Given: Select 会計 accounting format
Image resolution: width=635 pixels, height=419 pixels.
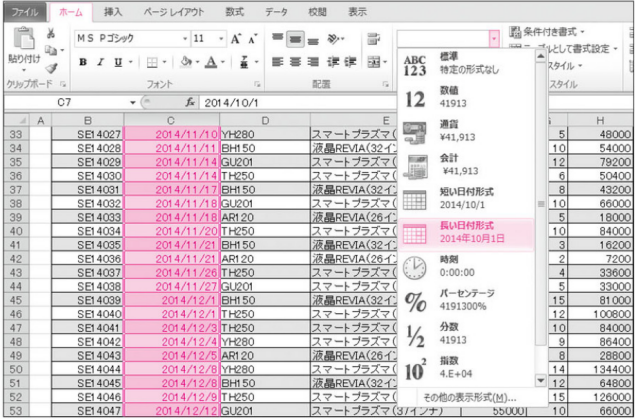Looking at the screenshot, I should (x=467, y=165).
